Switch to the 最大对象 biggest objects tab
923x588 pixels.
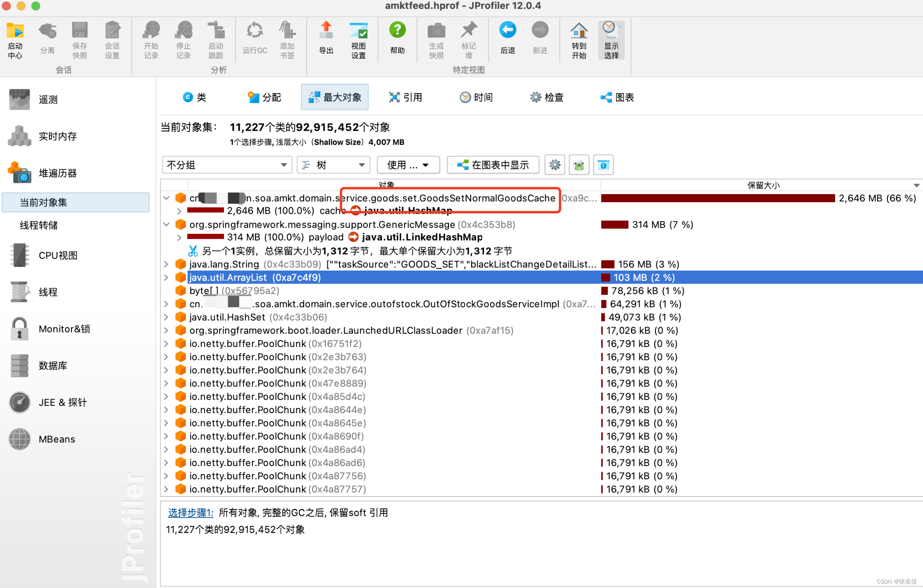[335, 97]
